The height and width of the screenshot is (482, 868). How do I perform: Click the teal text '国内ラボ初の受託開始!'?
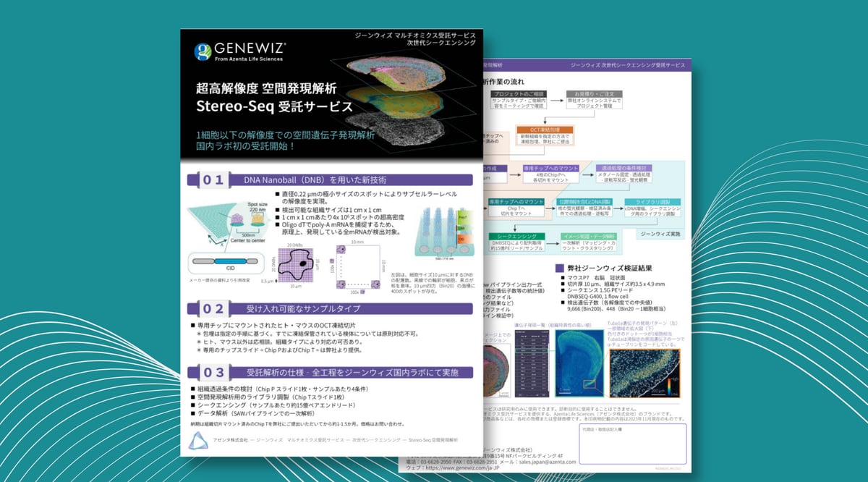(x=244, y=145)
